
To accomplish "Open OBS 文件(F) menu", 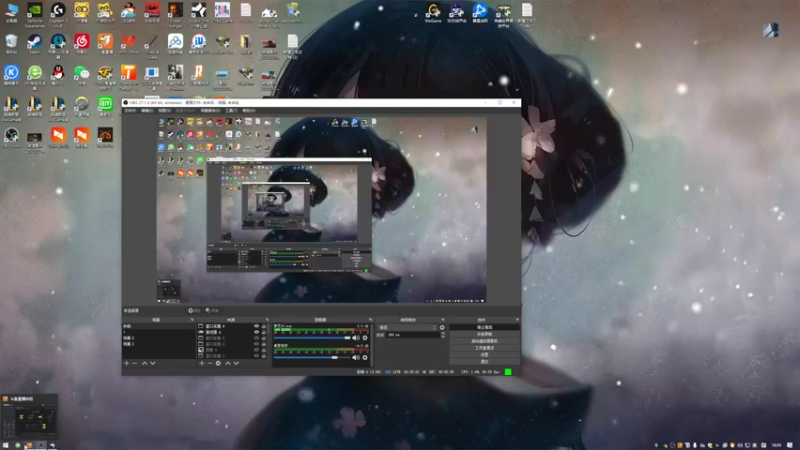I will click(130, 111).
